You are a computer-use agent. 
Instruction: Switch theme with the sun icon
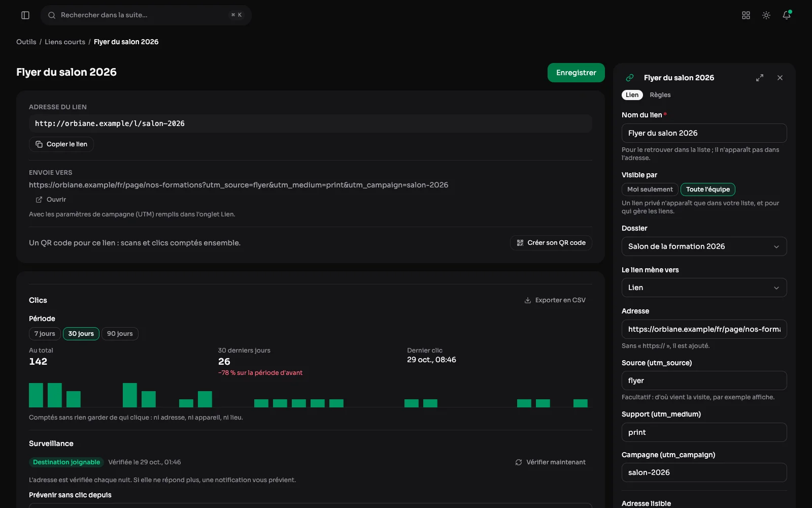(766, 15)
